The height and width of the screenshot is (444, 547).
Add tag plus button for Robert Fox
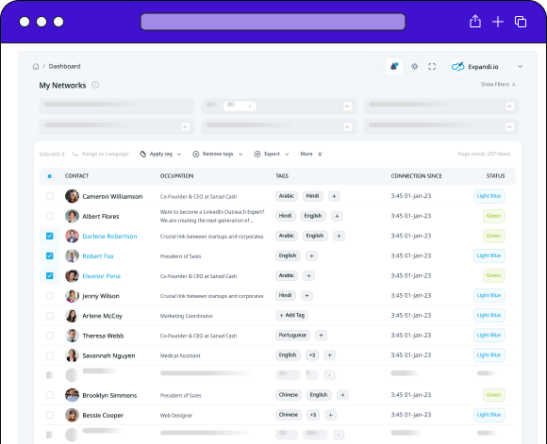point(312,256)
